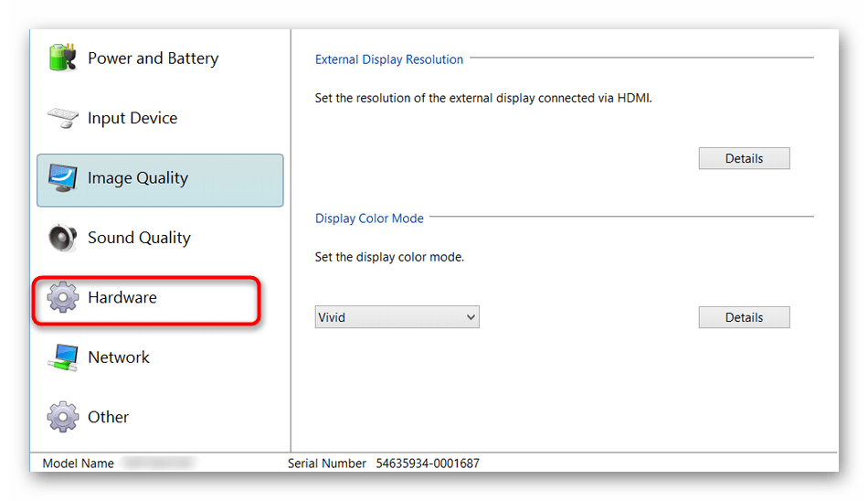Click the Sound Quality speaker icon

63,238
